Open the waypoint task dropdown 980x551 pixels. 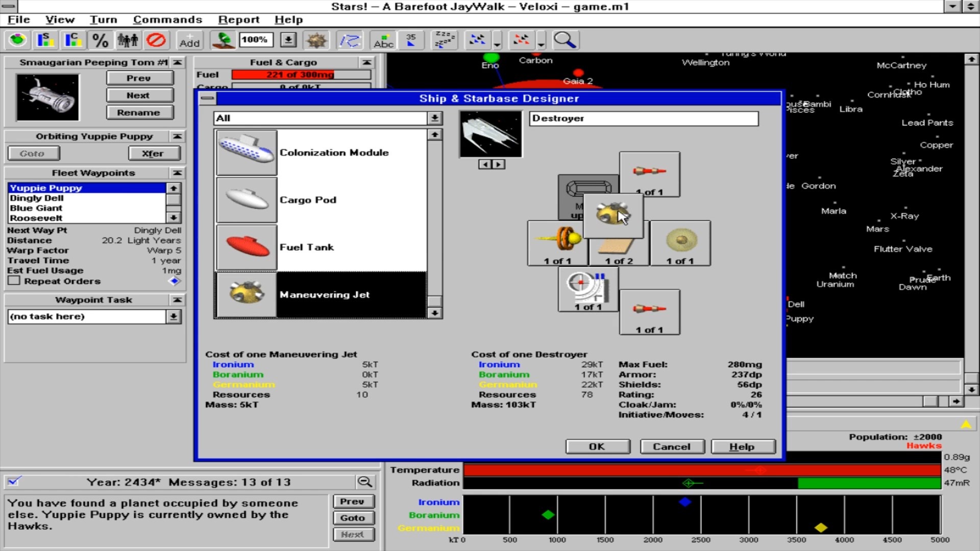point(174,316)
